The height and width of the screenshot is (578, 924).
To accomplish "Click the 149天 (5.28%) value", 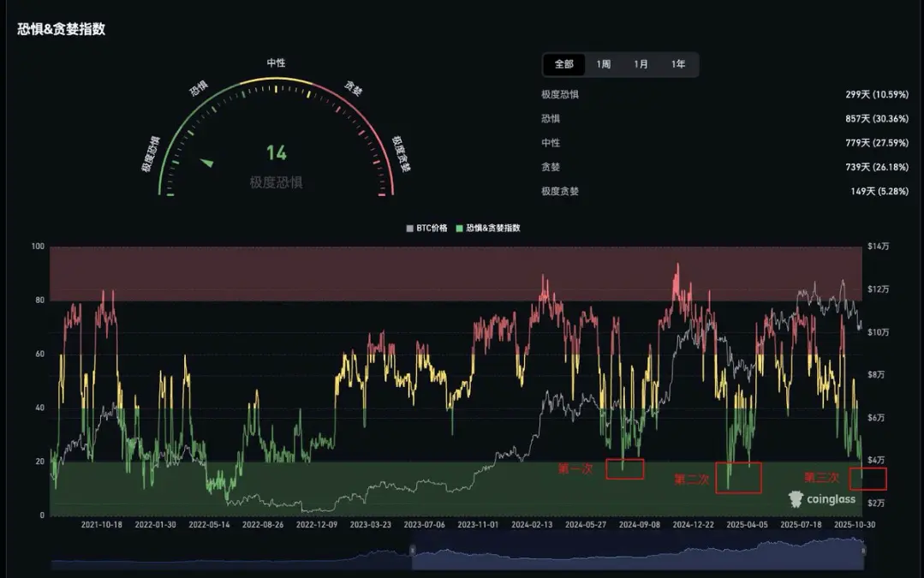I will 879,191.
